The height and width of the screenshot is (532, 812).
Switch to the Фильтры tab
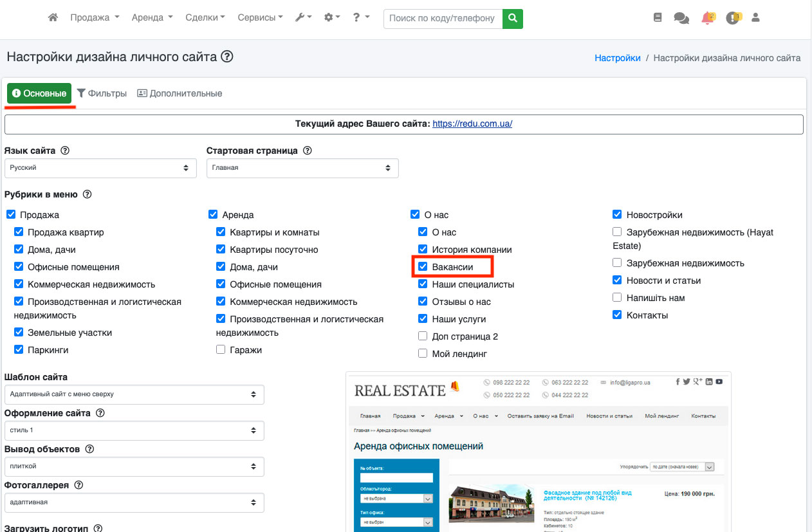coord(102,93)
